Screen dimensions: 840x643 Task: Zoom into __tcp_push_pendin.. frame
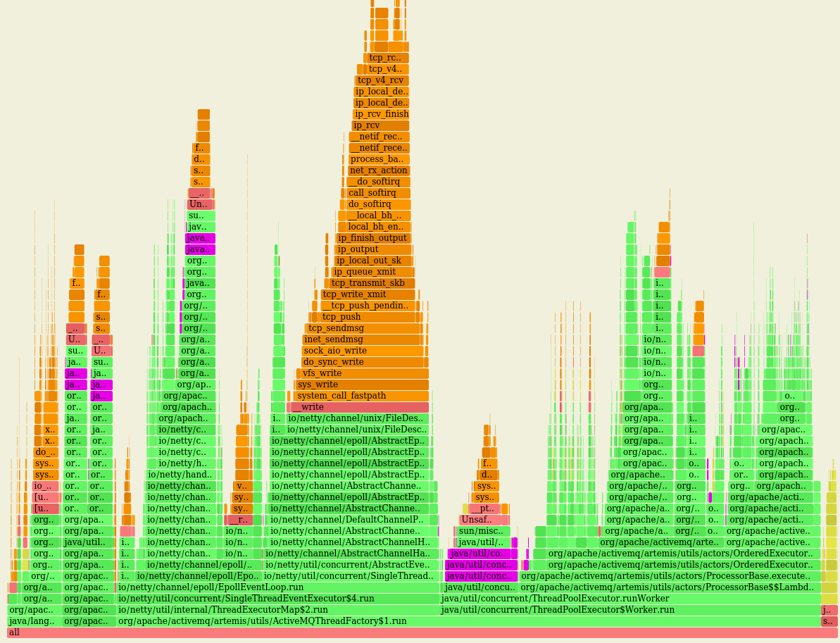coord(368,306)
